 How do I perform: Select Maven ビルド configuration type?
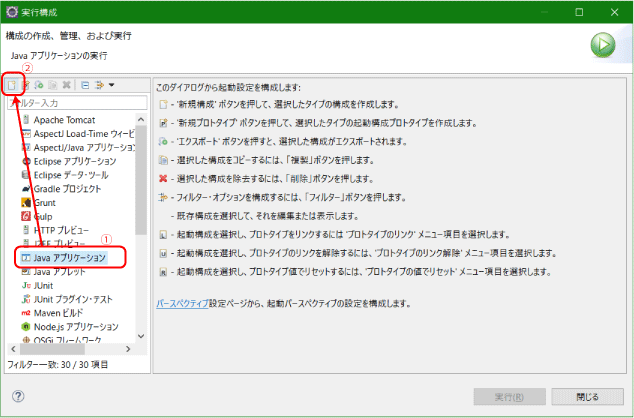[58, 313]
